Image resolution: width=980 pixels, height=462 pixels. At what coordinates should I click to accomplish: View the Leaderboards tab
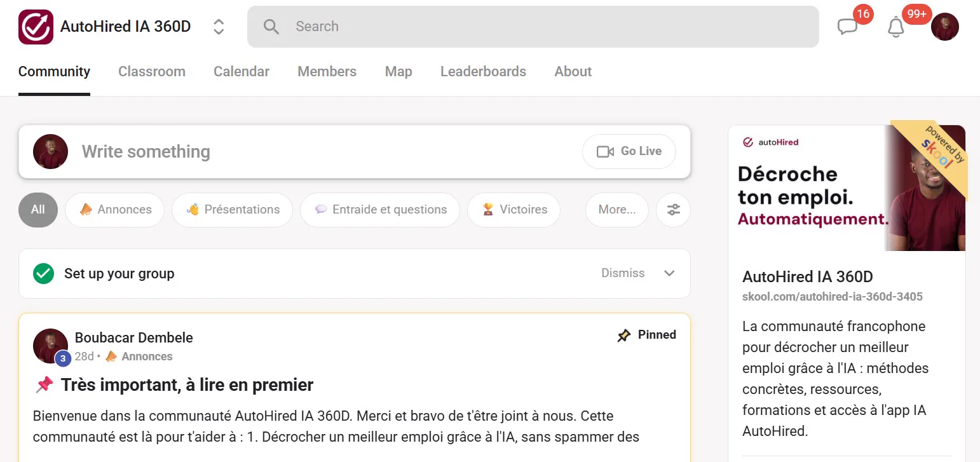[x=483, y=72]
